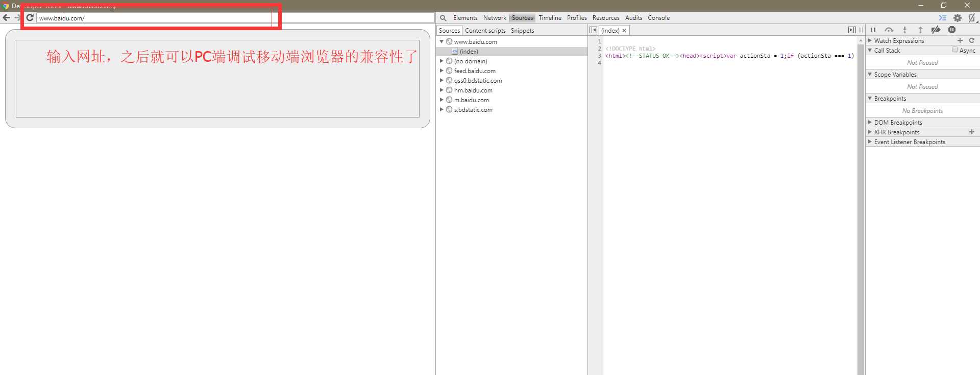Expand the s.bdstatic.com node
The height and width of the screenshot is (375, 980).
click(x=442, y=109)
